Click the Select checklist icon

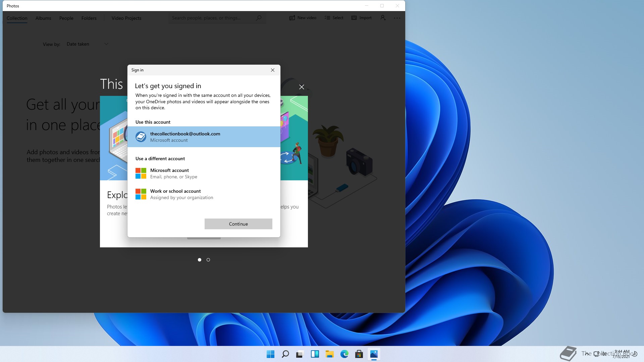(327, 18)
